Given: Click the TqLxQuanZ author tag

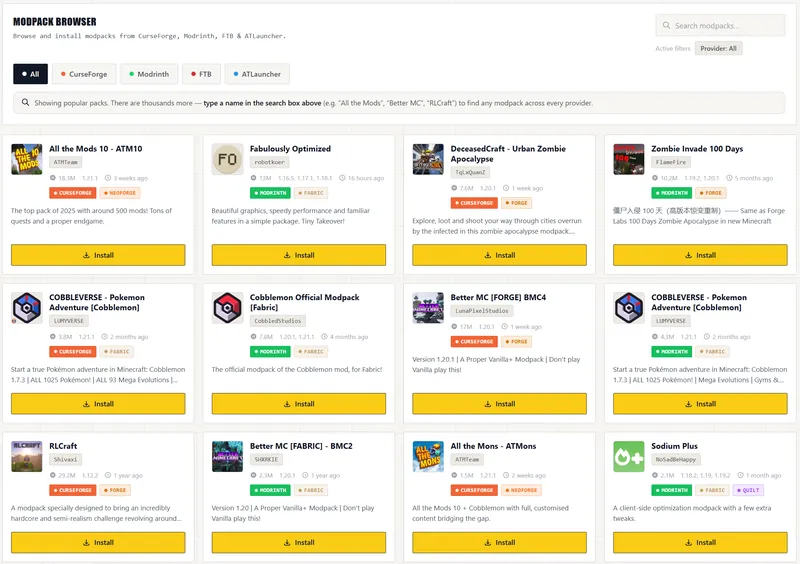Looking at the screenshot, I should tap(470, 173).
